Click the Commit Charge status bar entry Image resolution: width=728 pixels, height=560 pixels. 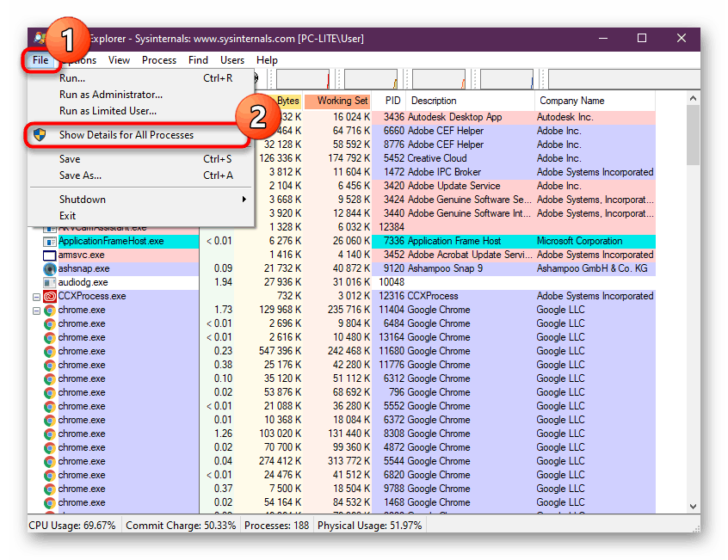pos(181,526)
